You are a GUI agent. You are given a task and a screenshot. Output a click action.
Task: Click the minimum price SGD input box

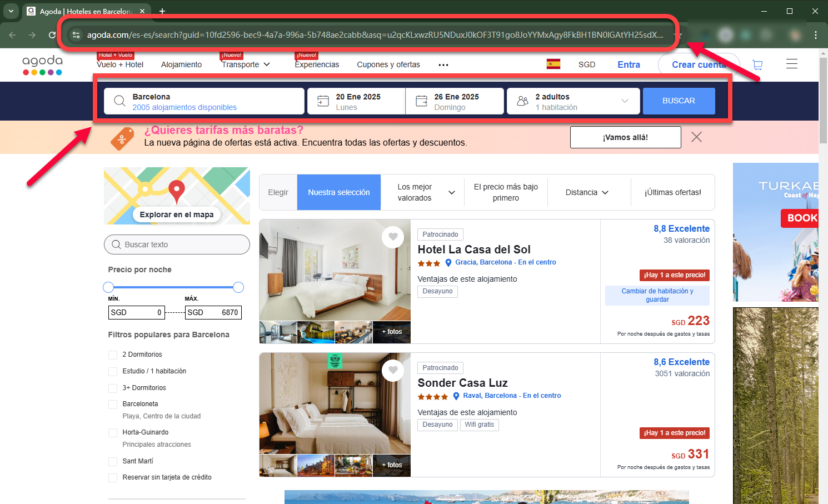(x=136, y=312)
